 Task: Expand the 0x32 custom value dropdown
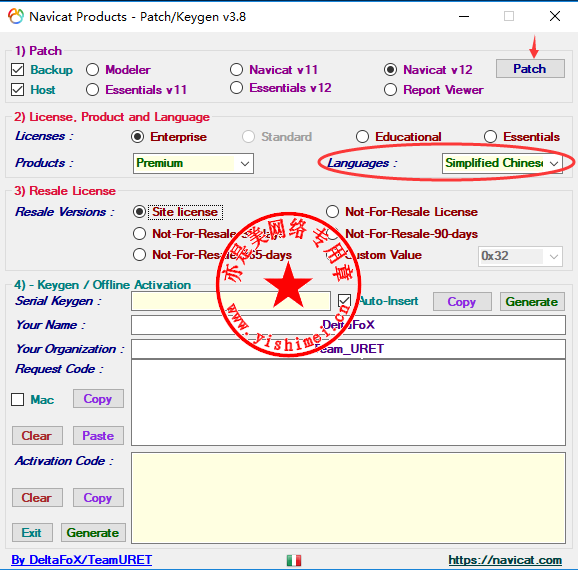point(520,256)
